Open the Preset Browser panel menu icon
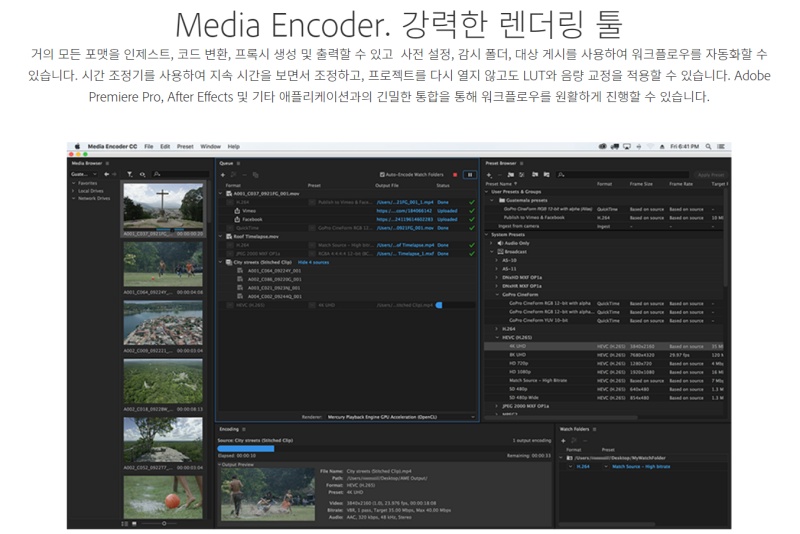800x534 pixels. [521, 163]
